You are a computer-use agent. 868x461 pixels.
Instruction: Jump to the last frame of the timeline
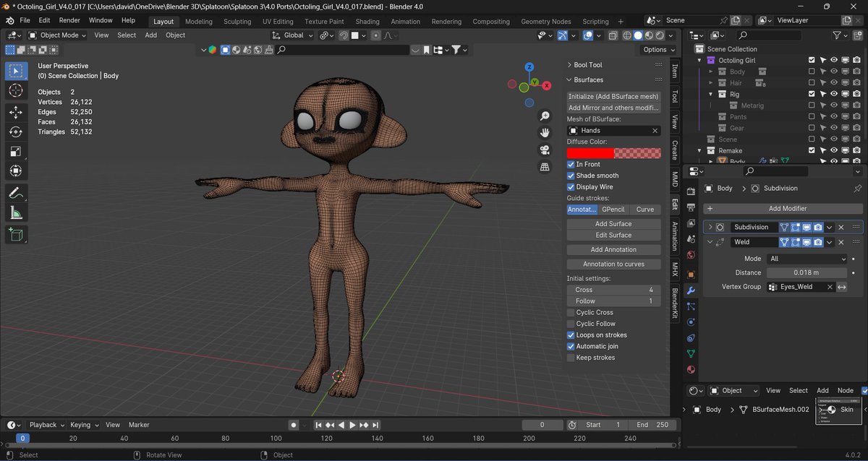coord(375,425)
